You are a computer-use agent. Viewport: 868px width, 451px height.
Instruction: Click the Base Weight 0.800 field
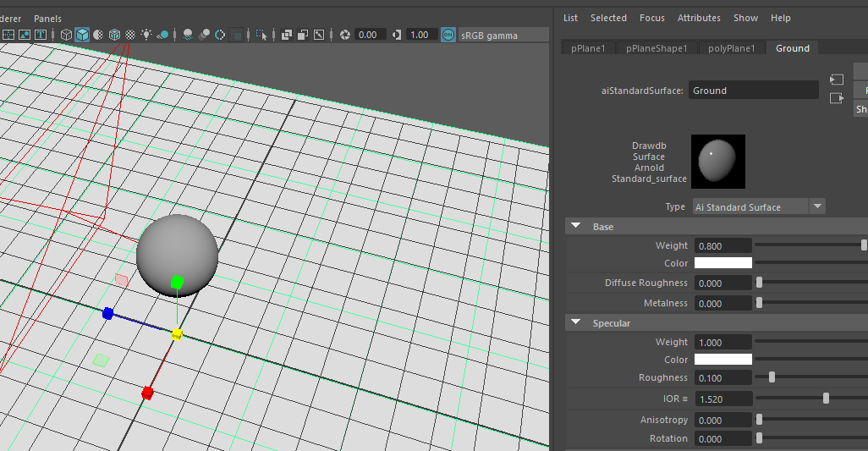[723, 245]
